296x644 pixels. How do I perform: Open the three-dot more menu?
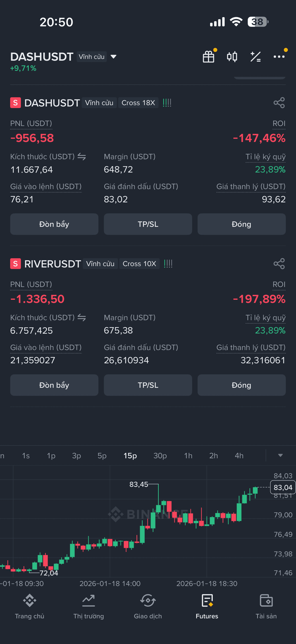[279, 57]
